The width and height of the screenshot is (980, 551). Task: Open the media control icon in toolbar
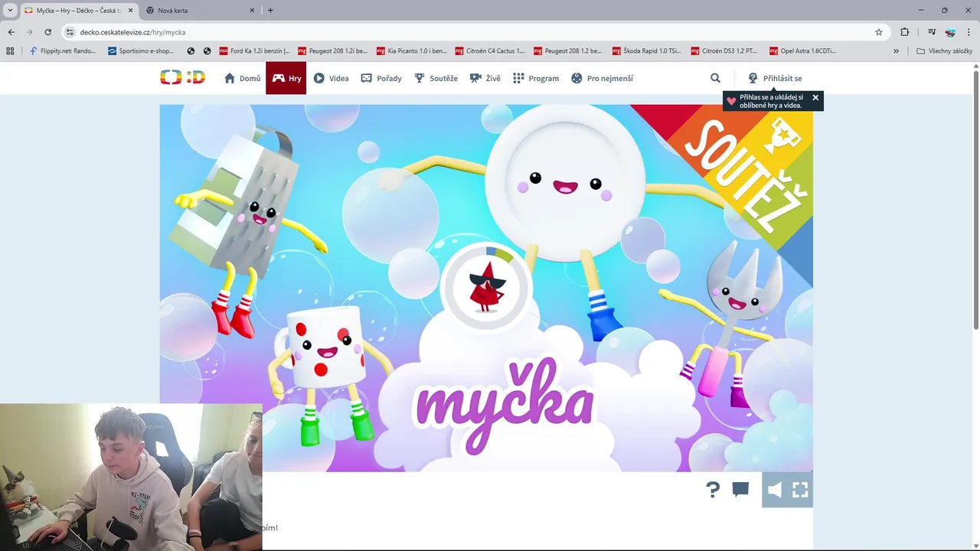tap(932, 32)
